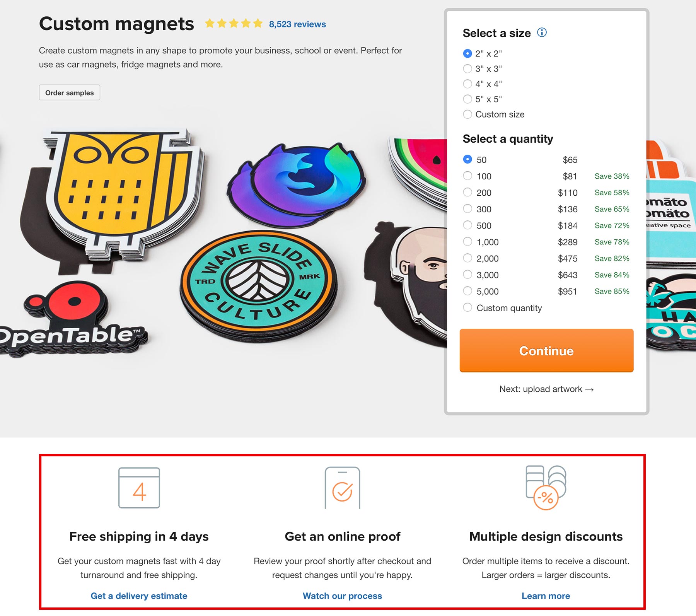This screenshot has width=696, height=616.
Task: Click the Order samples button
Action: pos(70,93)
